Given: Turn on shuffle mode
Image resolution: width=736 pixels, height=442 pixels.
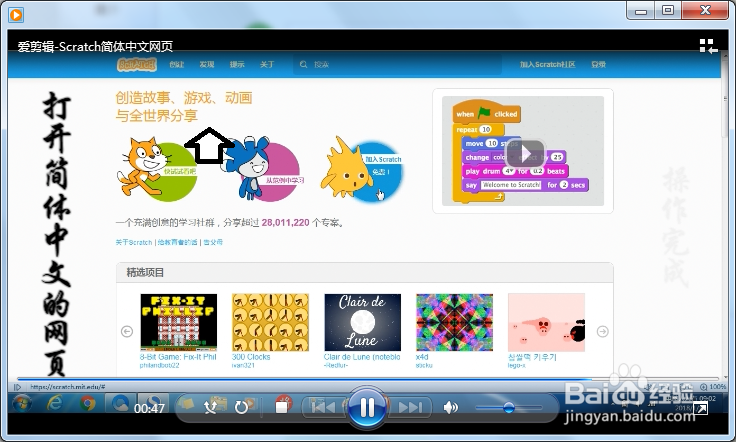Looking at the screenshot, I should pyautogui.click(x=210, y=407).
